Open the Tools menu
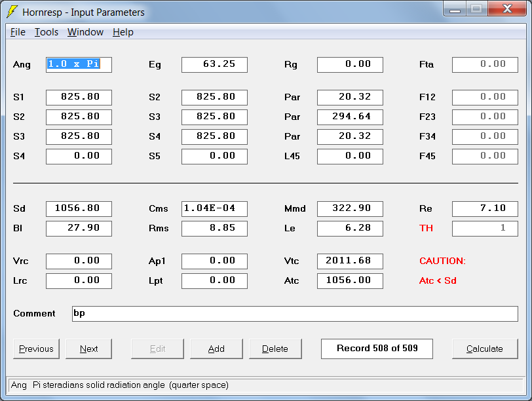Image resolution: width=532 pixels, height=401 pixels. 47,32
